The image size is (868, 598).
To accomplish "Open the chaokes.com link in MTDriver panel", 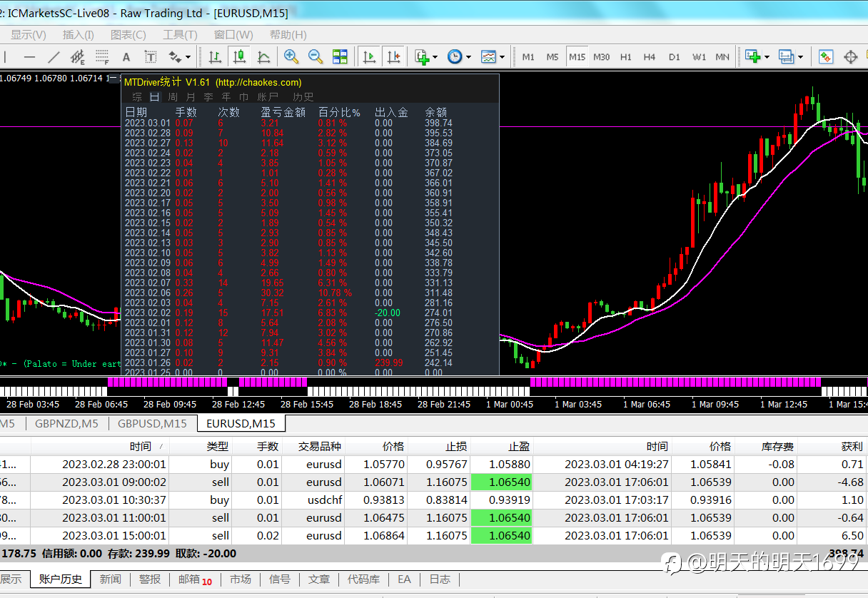I will coord(258,83).
